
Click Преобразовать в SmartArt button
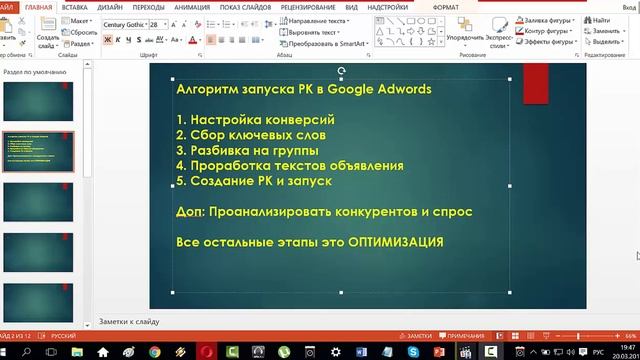pos(324,44)
